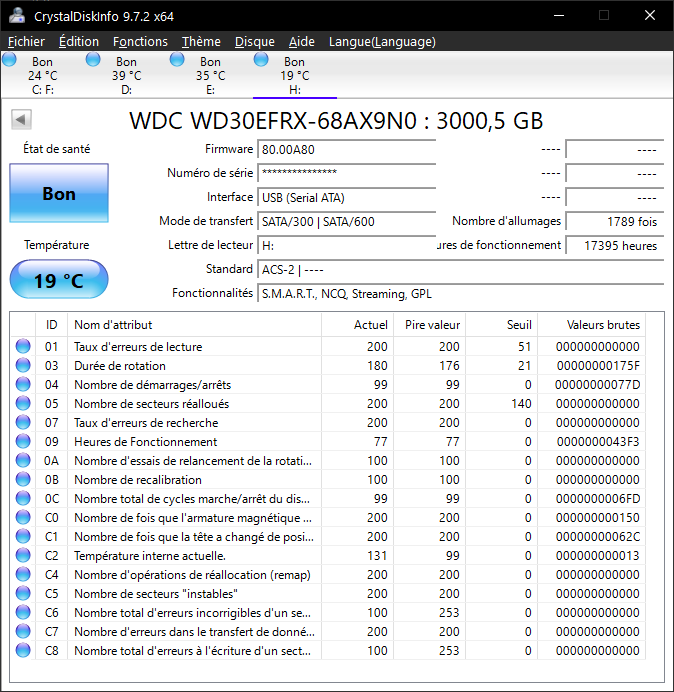This screenshot has width=674, height=692.
Task: Click raw value 0000000175F
Action: click(598, 365)
